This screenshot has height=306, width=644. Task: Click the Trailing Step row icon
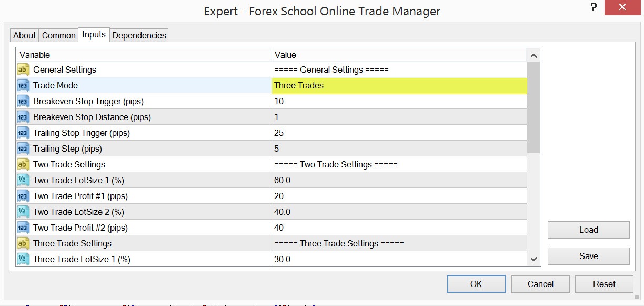(23, 149)
